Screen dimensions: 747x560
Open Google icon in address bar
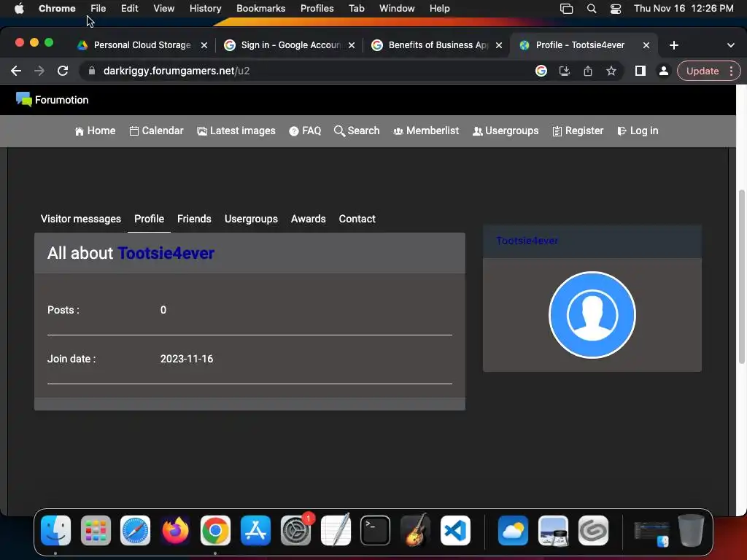point(541,71)
